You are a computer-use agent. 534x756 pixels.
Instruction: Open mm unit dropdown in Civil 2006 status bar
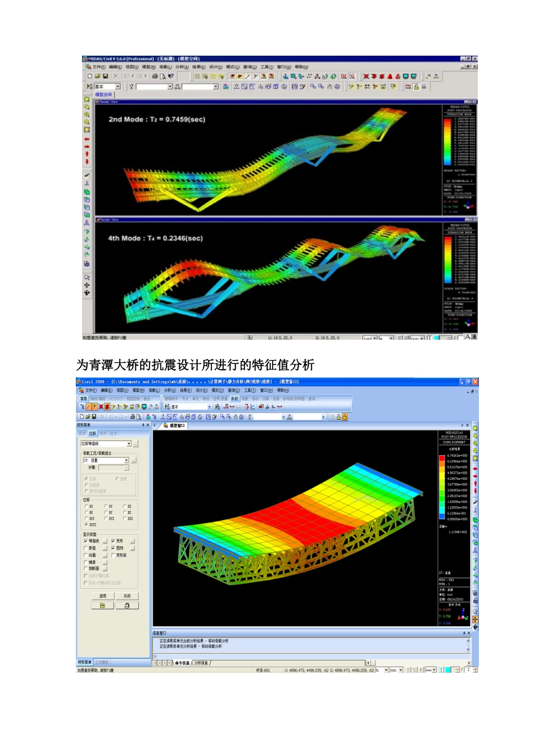(x=401, y=670)
